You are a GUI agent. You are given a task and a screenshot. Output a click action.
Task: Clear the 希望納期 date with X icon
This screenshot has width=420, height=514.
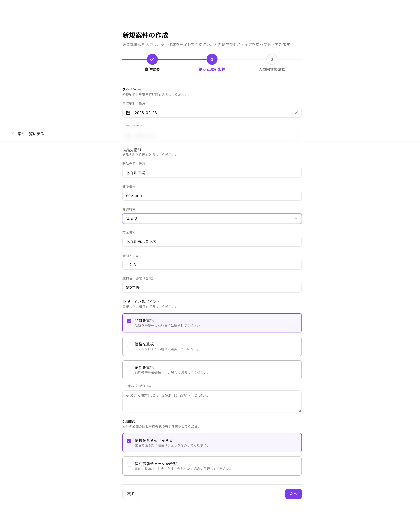296,113
